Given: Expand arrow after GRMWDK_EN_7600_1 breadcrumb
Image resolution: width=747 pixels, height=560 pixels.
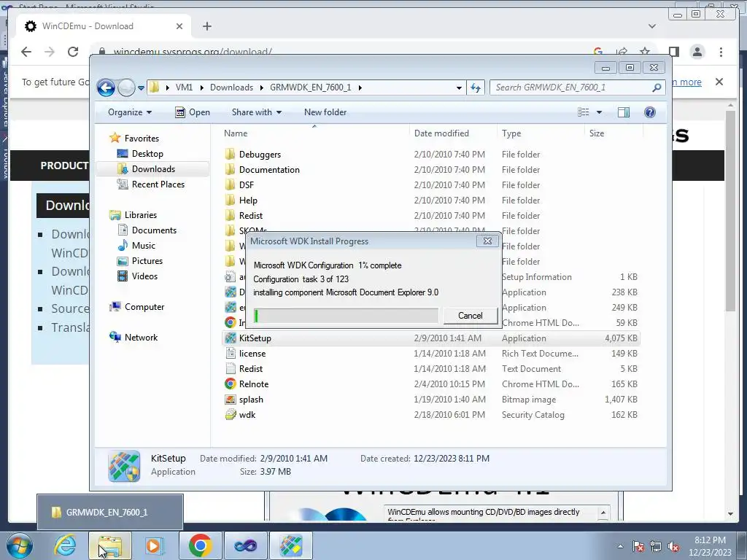Looking at the screenshot, I should (x=360, y=88).
